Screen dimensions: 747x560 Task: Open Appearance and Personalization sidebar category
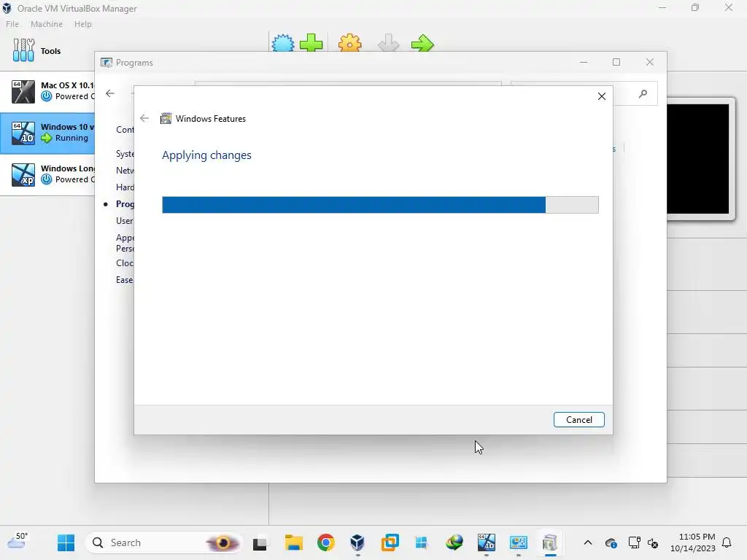point(125,243)
